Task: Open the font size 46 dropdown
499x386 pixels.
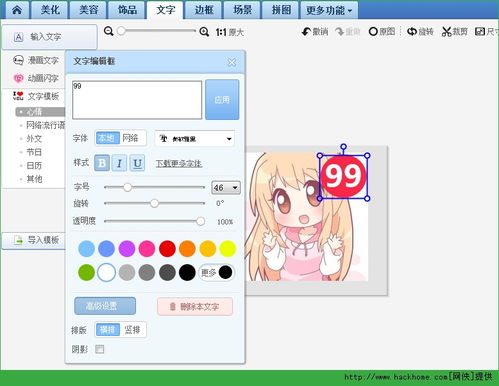Action: (226, 188)
